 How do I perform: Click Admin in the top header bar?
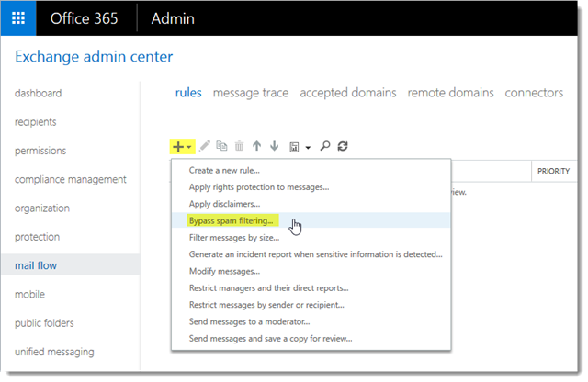pyautogui.click(x=173, y=18)
